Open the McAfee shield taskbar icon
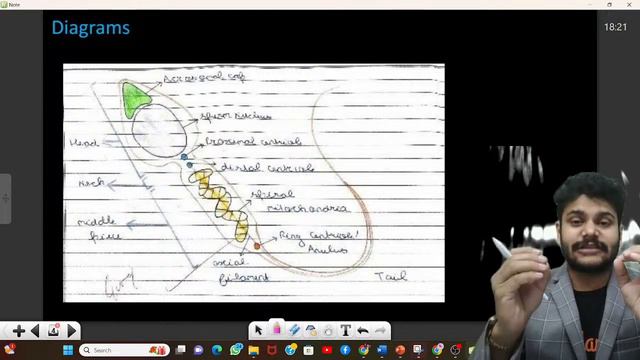This screenshot has width=640, height=360. (x=272, y=350)
